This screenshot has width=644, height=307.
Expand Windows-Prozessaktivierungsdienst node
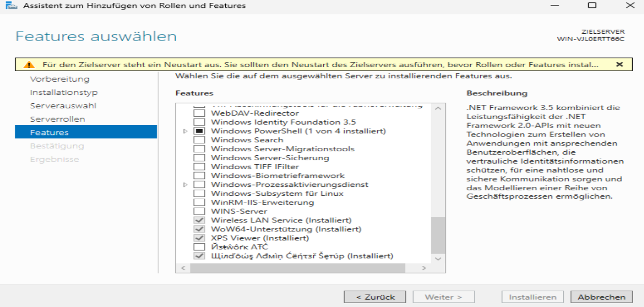[x=186, y=184]
